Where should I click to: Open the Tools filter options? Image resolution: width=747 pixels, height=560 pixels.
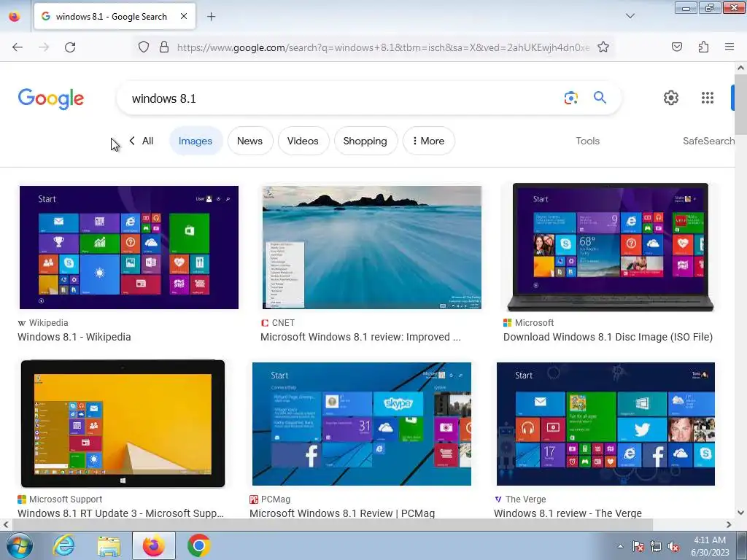(587, 141)
